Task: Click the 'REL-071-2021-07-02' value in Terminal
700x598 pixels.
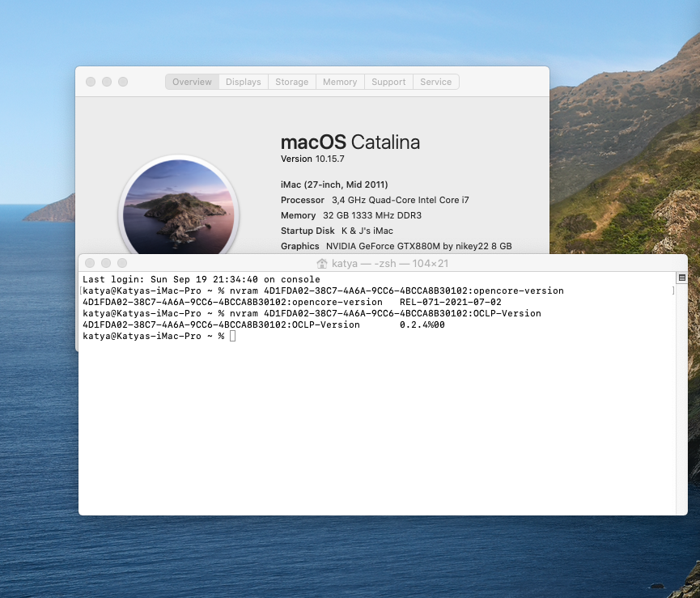Action: [x=451, y=302]
